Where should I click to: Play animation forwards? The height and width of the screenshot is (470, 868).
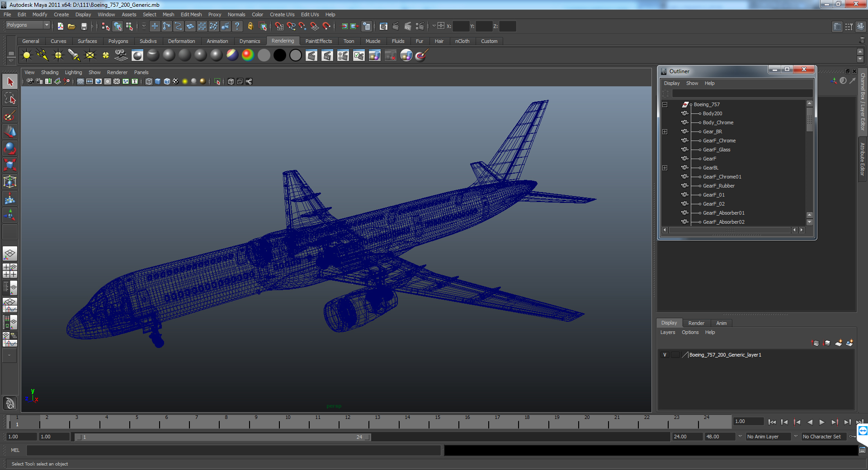point(822,422)
